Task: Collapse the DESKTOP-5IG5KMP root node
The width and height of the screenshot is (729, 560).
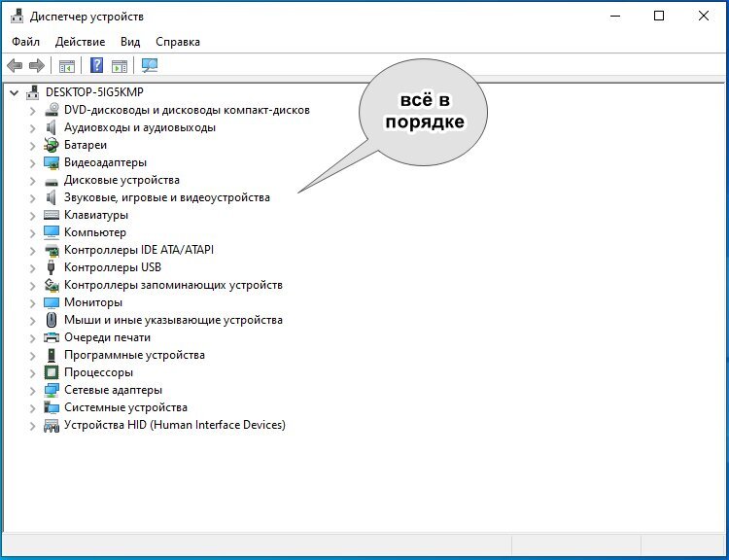Action: click(15, 92)
